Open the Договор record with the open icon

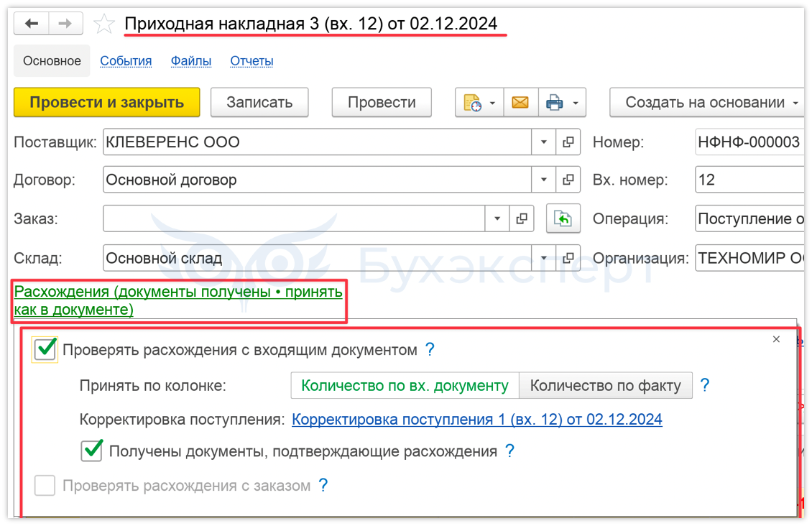(x=568, y=180)
